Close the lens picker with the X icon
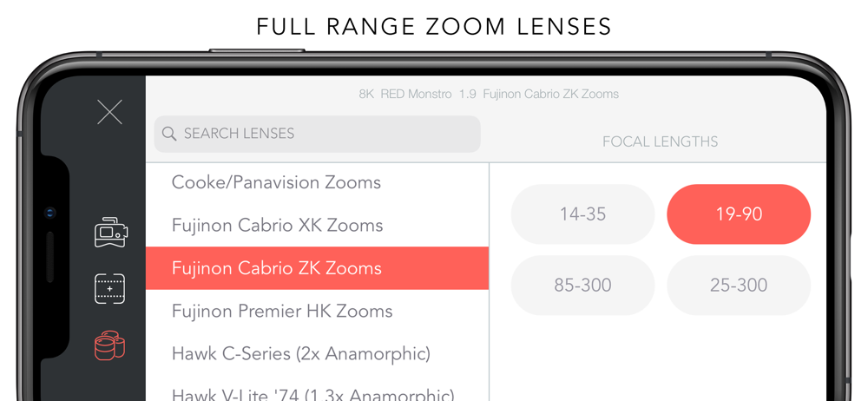 click(109, 113)
